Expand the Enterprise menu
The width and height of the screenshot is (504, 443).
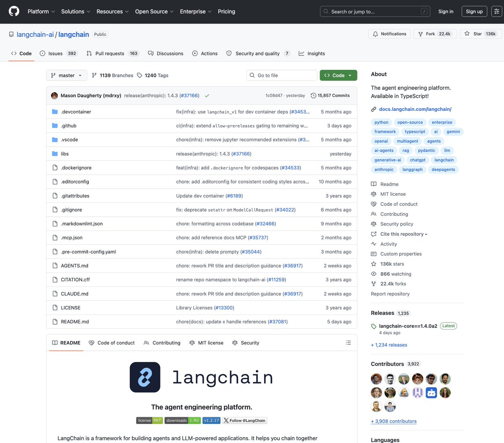tap(196, 11)
